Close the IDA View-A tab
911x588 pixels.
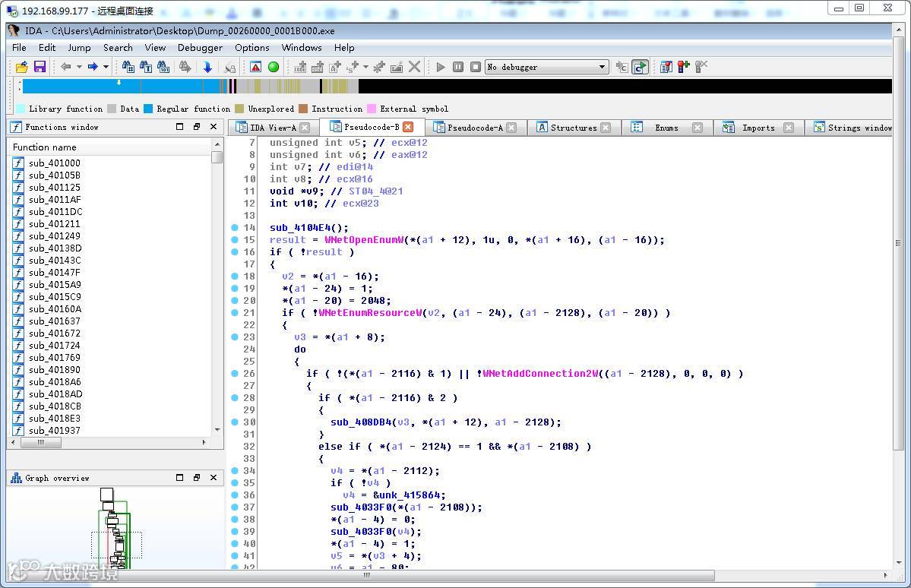tap(305, 127)
